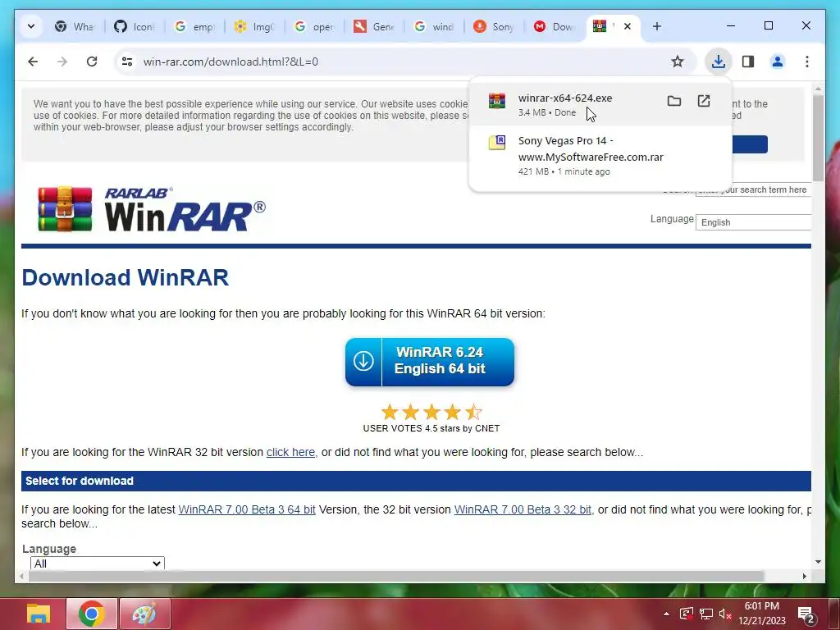Image resolution: width=840 pixels, height=630 pixels.
Task: Open WinRAR 7.00 Beta 3 32 bit link
Action: [x=523, y=509]
